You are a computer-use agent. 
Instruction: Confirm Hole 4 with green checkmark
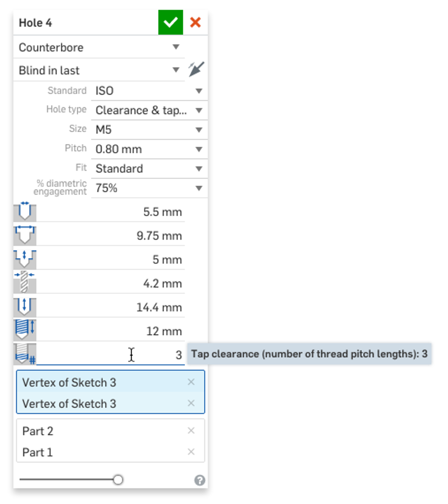(170, 22)
